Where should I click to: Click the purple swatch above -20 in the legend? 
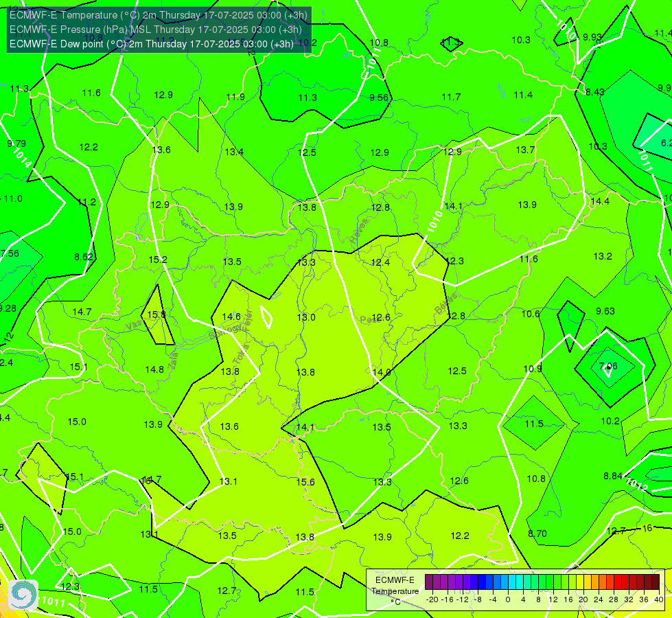(x=429, y=582)
